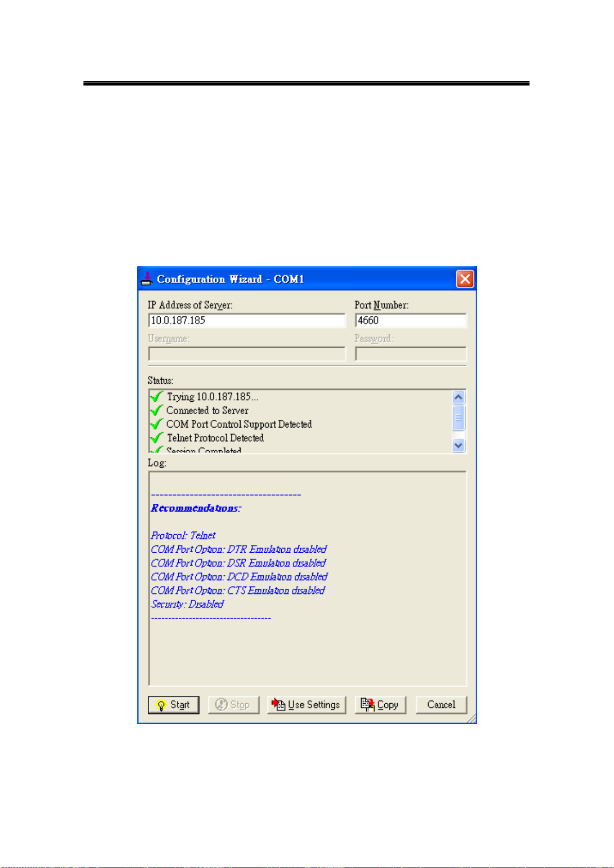The image size is (614, 868).
Task: Cancel the Configuration Wizard
Action: coord(441,705)
